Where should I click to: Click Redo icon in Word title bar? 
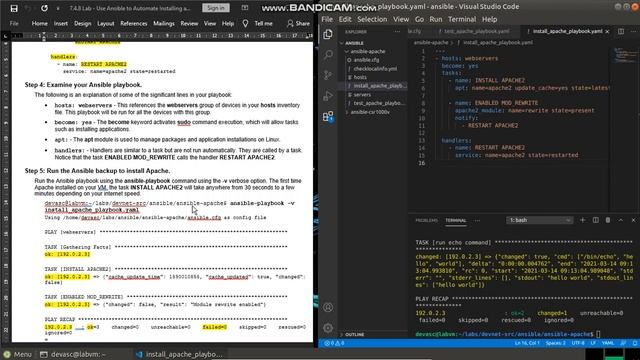pyautogui.click(x=44, y=8)
